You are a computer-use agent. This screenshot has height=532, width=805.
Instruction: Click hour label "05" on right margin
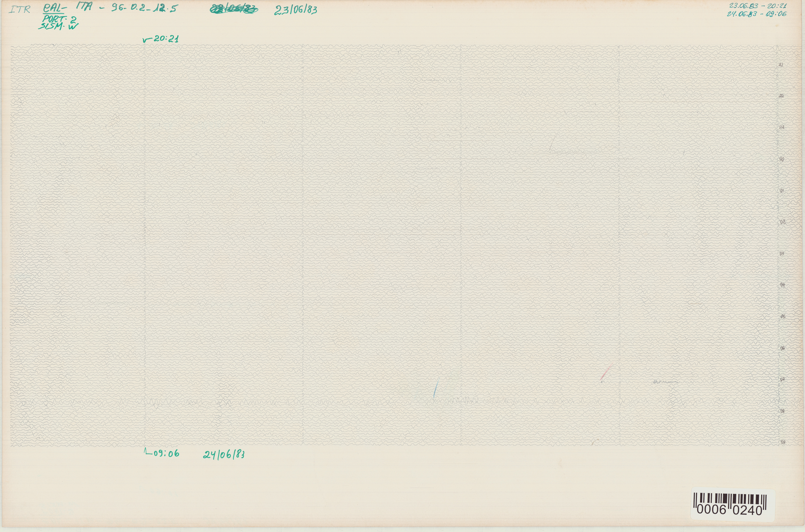tap(783, 317)
